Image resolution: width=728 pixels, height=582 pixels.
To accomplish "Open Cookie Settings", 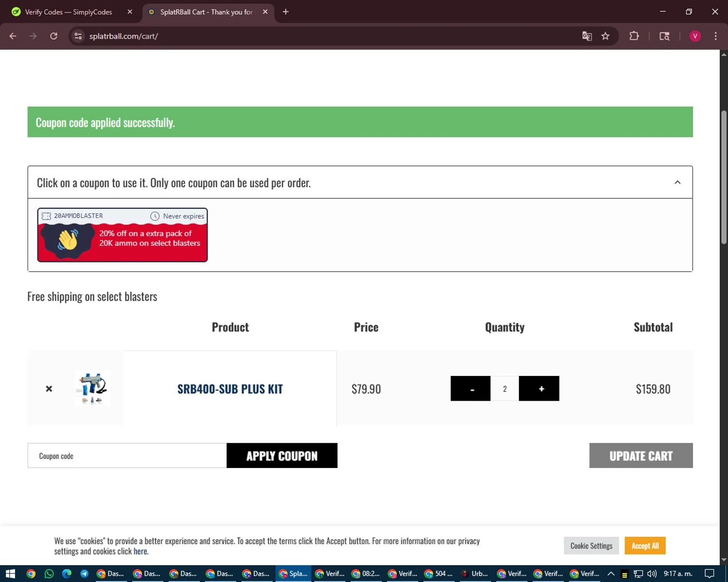I will click(591, 546).
